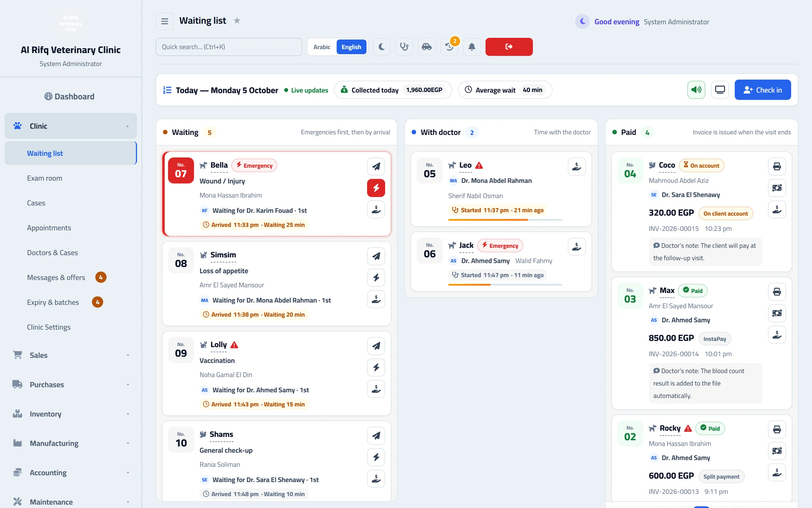Mark Simsim as emergency with lightning icon
The width and height of the screenshot is (812, 508).
coord(376,278)
